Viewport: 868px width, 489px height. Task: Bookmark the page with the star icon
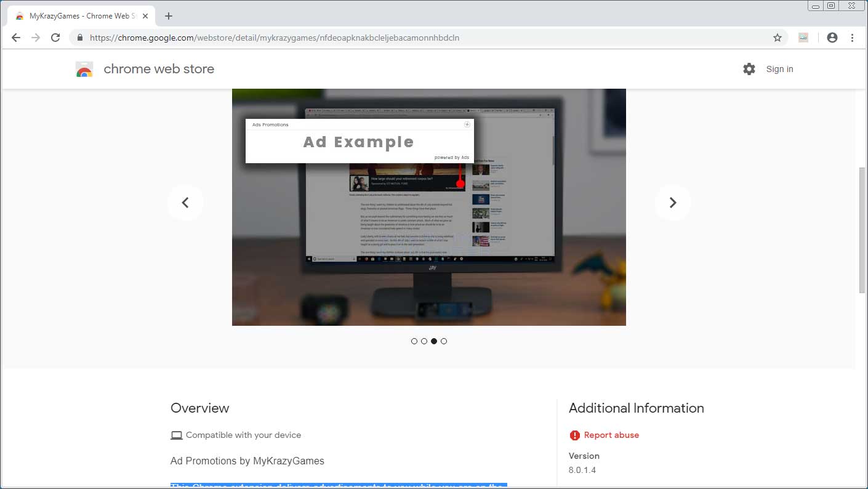pos(778,38)
